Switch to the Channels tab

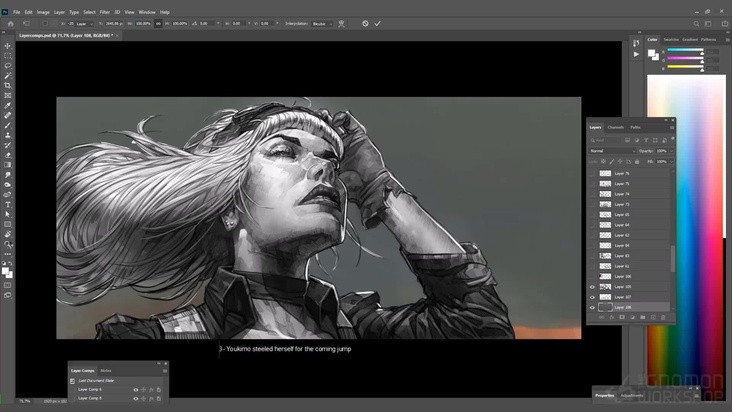(616, 127)
